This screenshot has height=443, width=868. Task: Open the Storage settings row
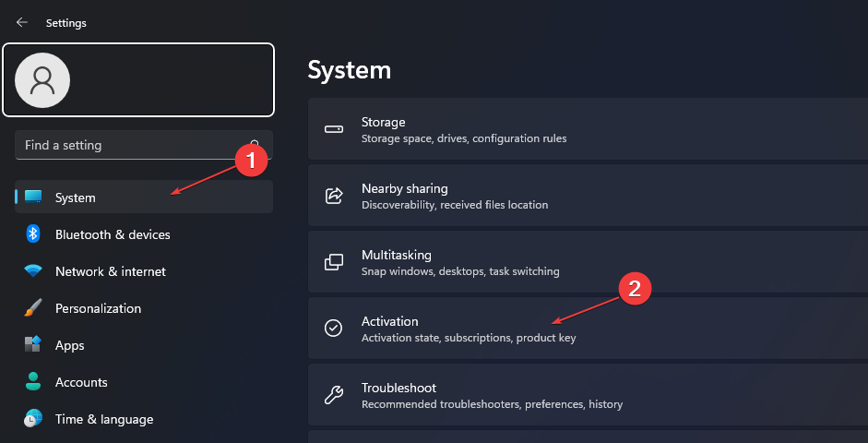tap(588, 129)
